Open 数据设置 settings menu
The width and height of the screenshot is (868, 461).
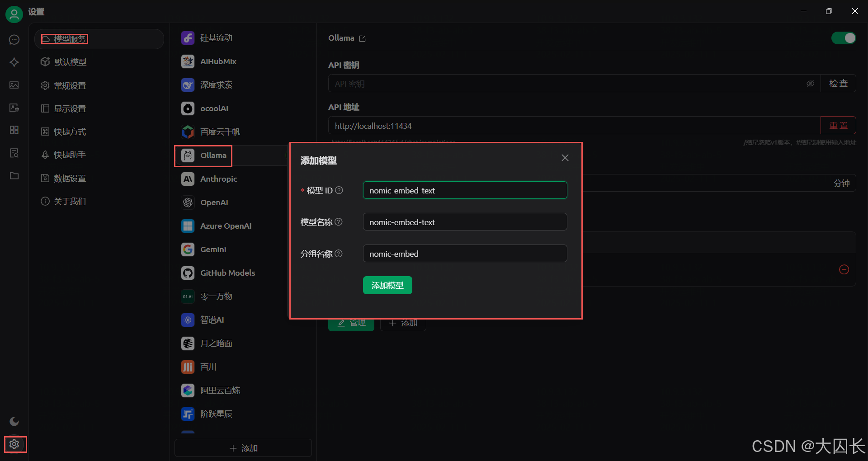pos(99,178)
